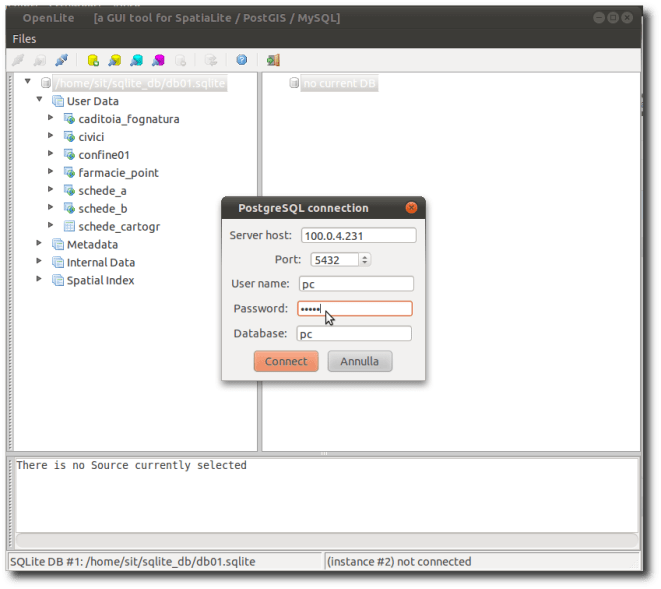Click the yellow database connect toolbar icon
The image size is (661, 589).
[115, 60]
